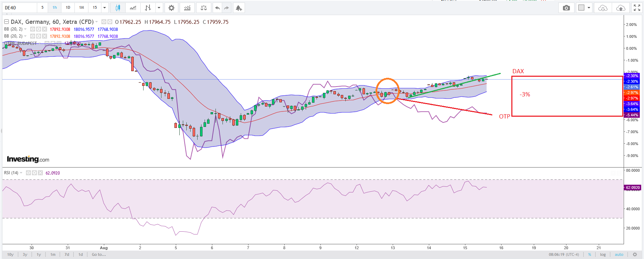Hide the RSI indicator with eye icon

29,173
